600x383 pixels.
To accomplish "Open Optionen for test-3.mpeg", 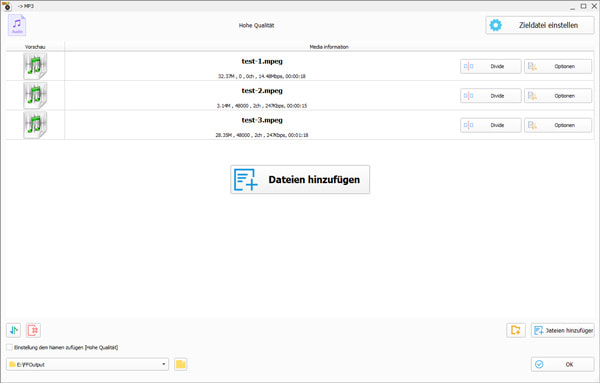I will click(x=558, y=125).
